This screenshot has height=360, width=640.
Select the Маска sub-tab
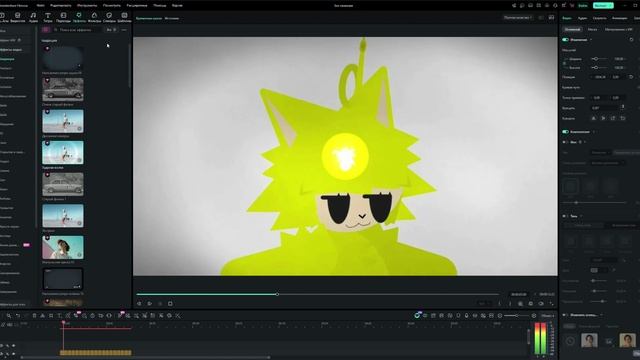click(x=592, y=29)
